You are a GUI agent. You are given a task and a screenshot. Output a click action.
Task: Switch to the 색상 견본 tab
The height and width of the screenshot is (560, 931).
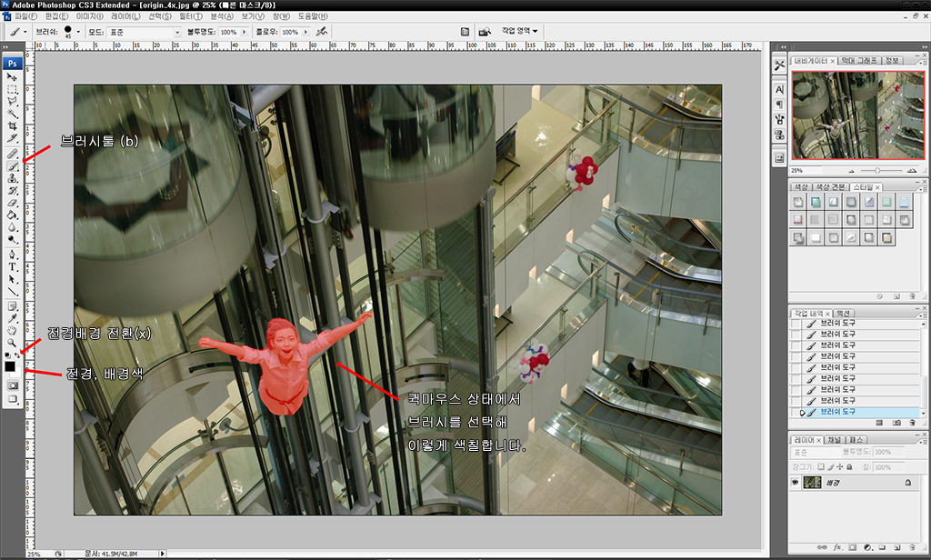[830, 187]
